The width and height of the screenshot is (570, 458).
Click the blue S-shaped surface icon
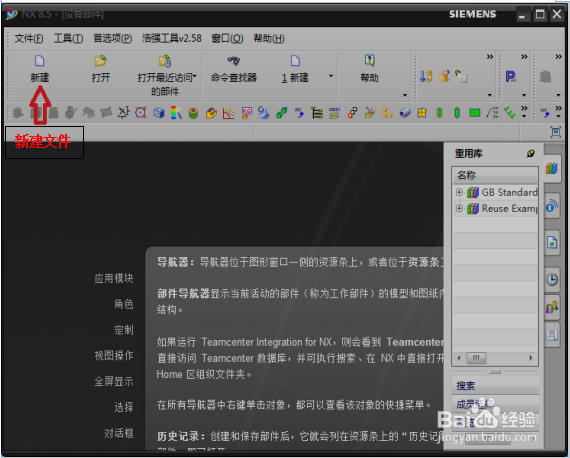coord(264,113)
